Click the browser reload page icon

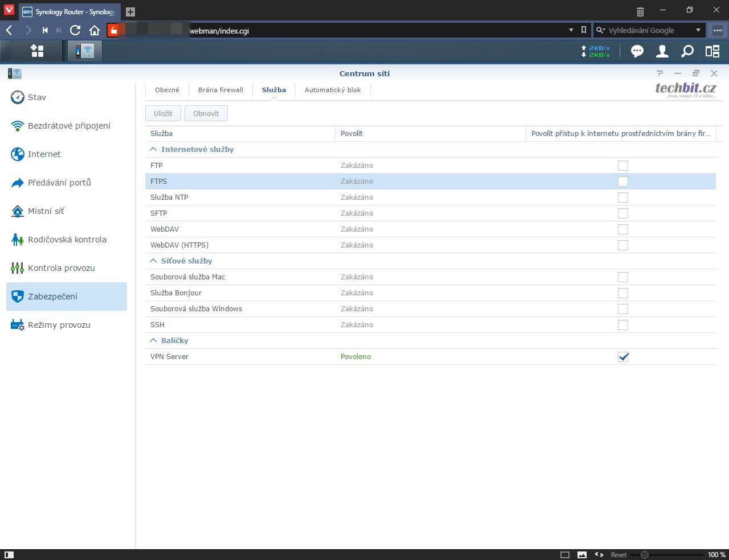pos(75,31)
